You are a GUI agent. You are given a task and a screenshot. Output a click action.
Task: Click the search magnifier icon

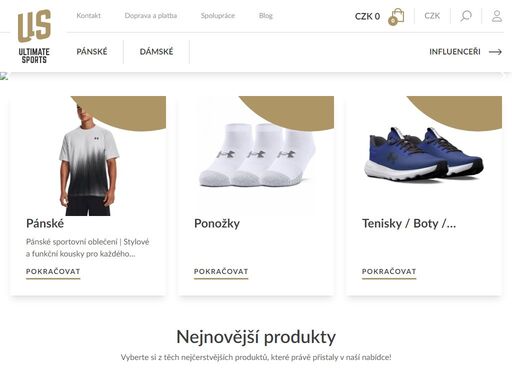(x=466, y=16)
